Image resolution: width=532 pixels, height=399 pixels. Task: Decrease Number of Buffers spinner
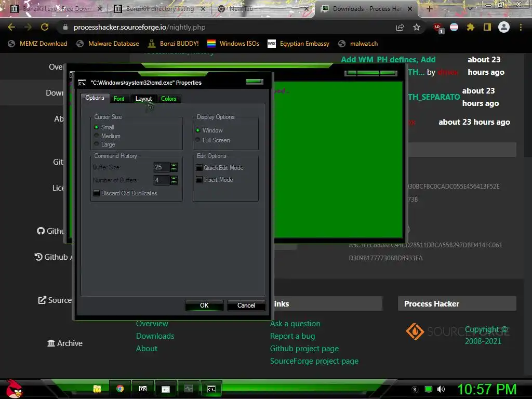tap(174, 182)
